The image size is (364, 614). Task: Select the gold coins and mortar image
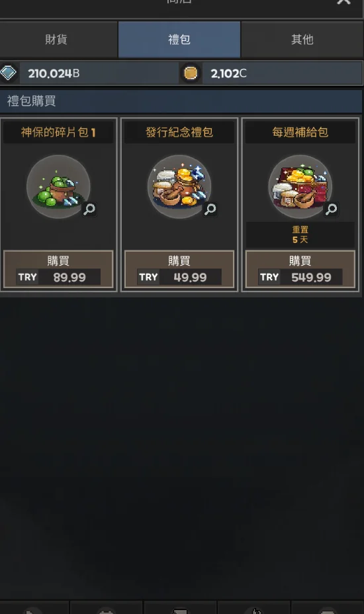[179, 186]
